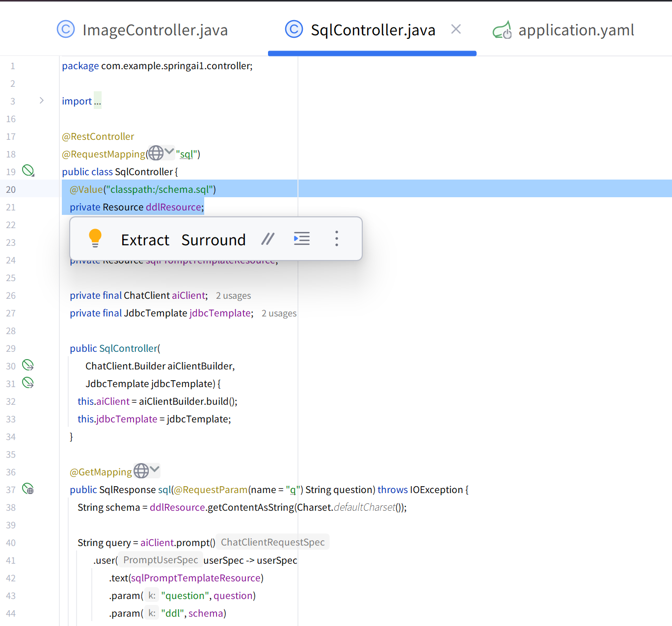Switch to the ImageController.java tab

[142, 30]
